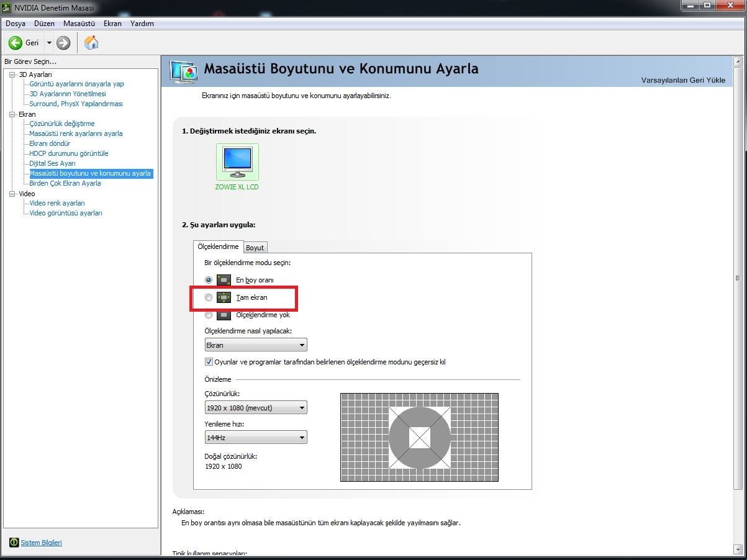Open Birden Çok Ekran Ayarla page
Screen dimensions: 747x560
pos(65,183)
